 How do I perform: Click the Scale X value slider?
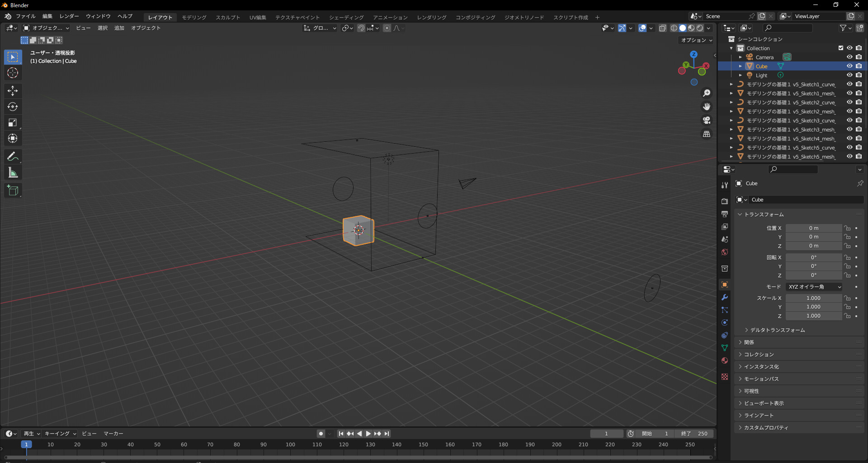coord(814,298)
